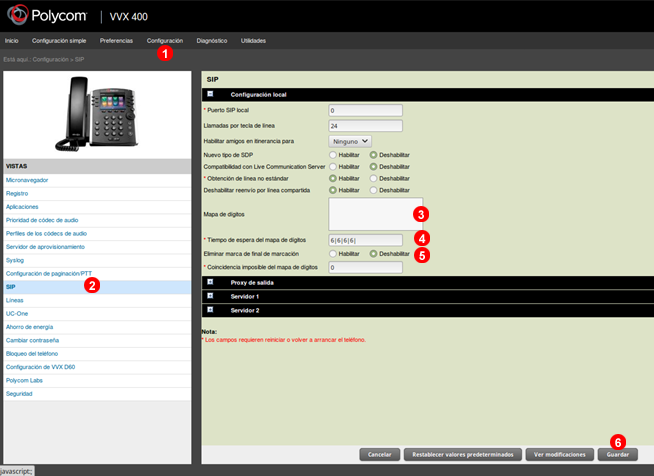
Task: Open the Configuración menu
Action: tap(165, 40)
